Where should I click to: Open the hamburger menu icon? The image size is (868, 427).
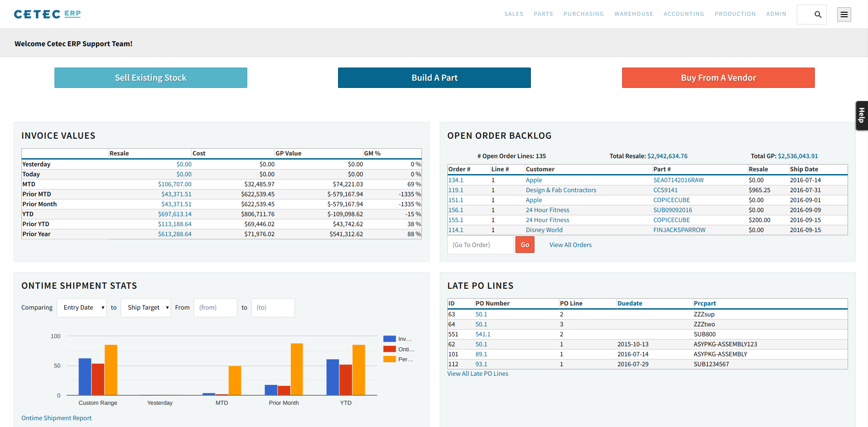tap(844, 15)
